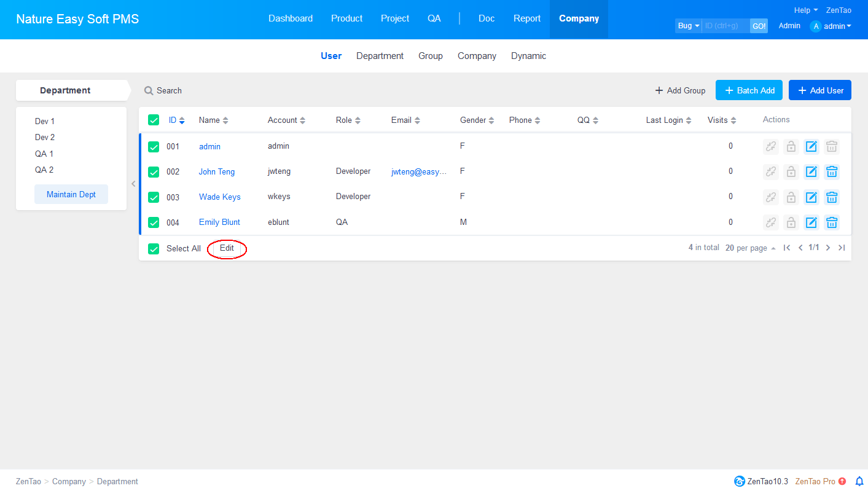The image size is (868, 491).
Task: Click the edit icon for Emily Blunt
Action: pos(811,222)
